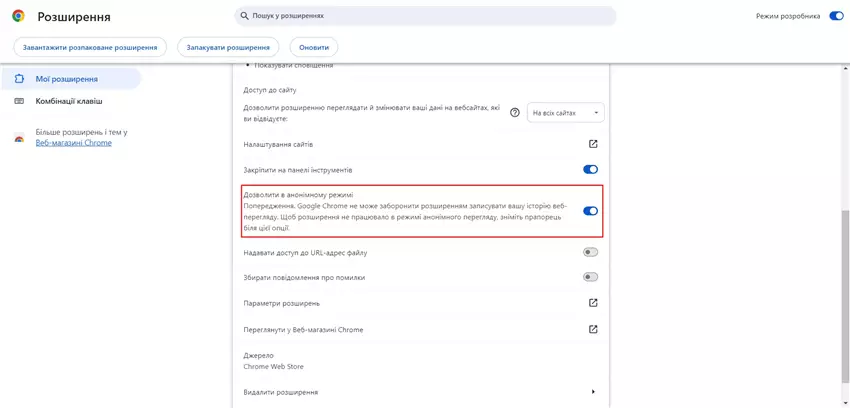Image resolution: width=850 pixels, height=408 pixels.
Task: Toggle Режим розробника switch off
Action: (836, 16)
